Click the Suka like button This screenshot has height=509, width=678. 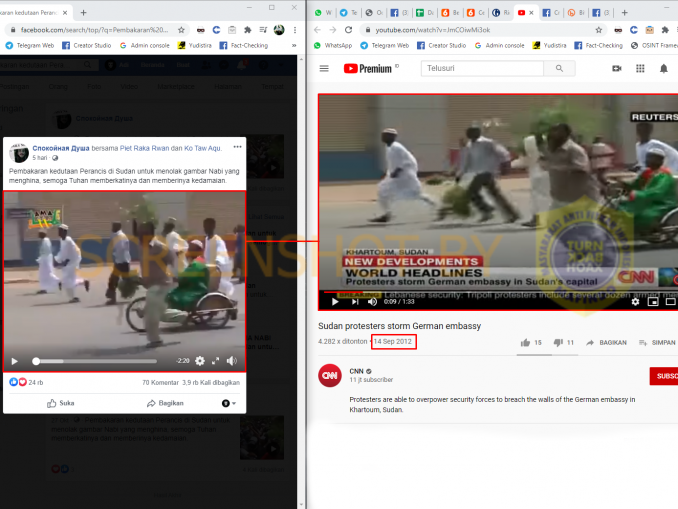(61, 403)
